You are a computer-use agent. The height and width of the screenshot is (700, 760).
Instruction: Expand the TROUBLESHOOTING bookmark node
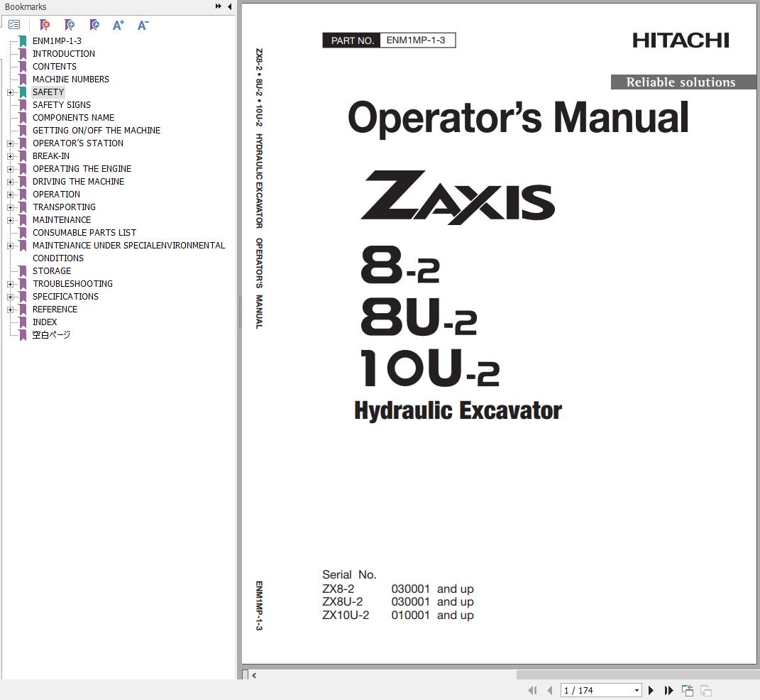[10, 284]
